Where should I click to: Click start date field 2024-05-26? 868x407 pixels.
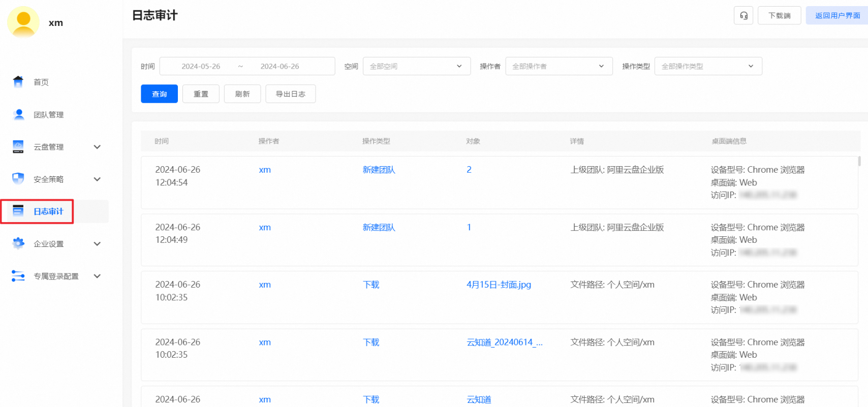[201, 66]
